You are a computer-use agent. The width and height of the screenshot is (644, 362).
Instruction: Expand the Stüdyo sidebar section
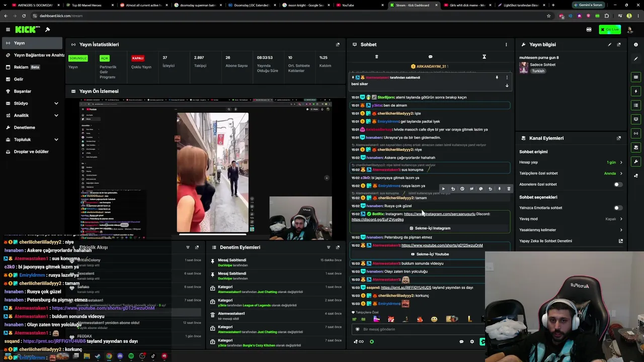point(56,104)
